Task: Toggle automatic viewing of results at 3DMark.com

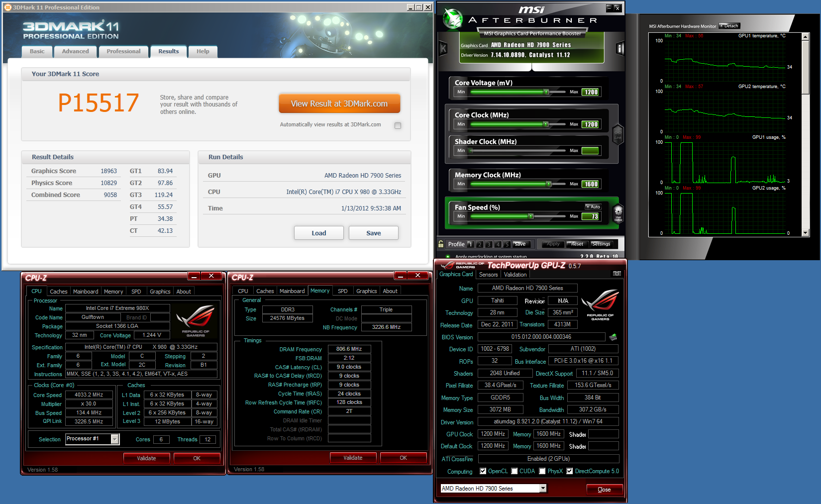Action: (398, 125)
